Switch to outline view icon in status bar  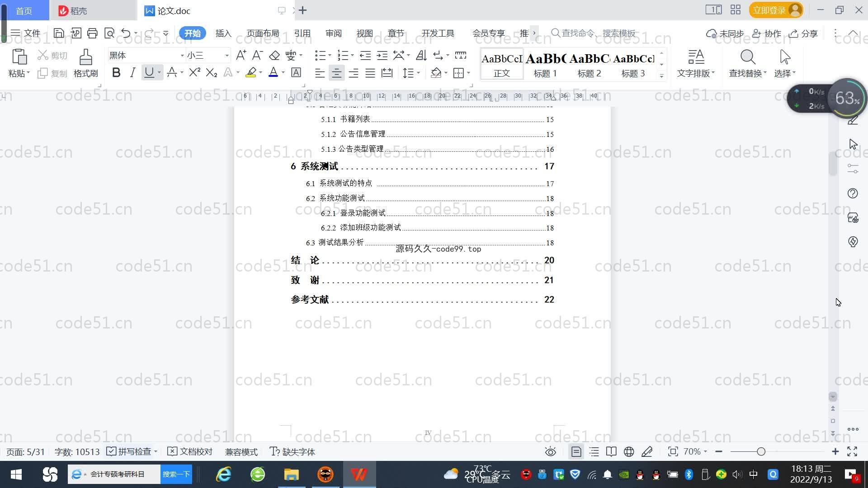[594, 451]
